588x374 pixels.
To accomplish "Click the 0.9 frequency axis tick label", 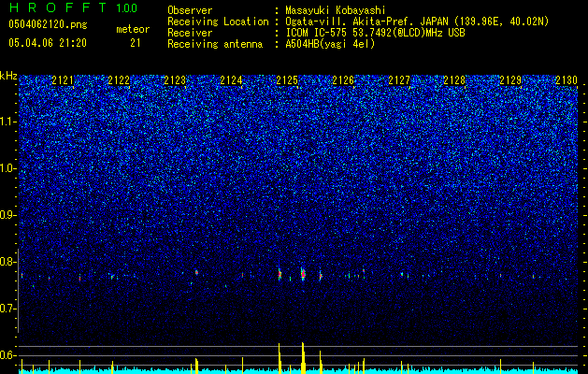I will point(8,215).
